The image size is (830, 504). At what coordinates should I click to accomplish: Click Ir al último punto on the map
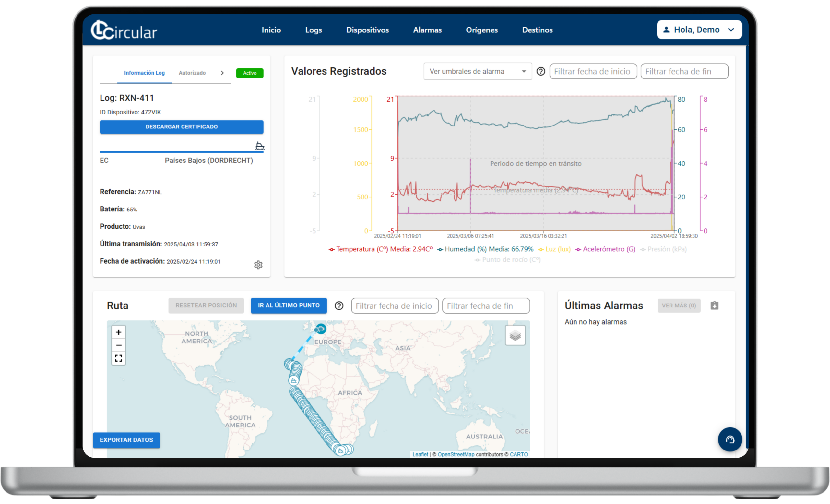click(288, 306)
